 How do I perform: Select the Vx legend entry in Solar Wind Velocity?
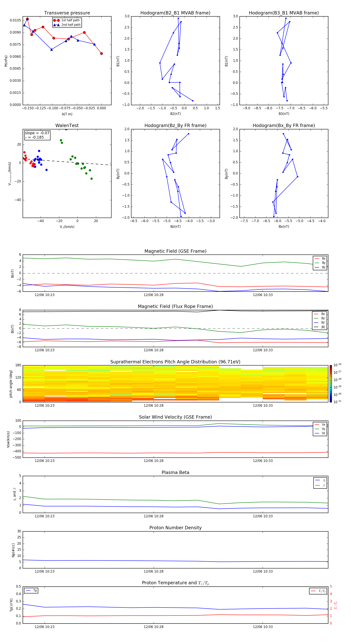[320, 424]
